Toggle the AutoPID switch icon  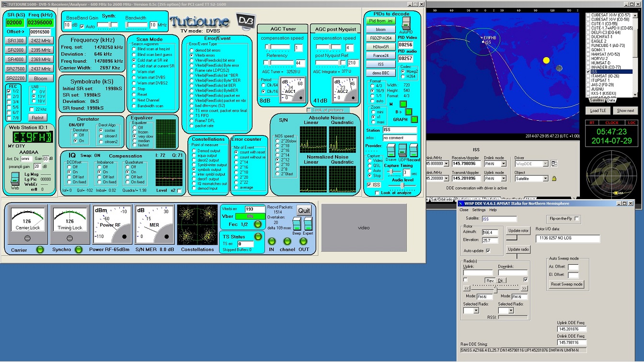pyautogui.click(x=406, y=23)
